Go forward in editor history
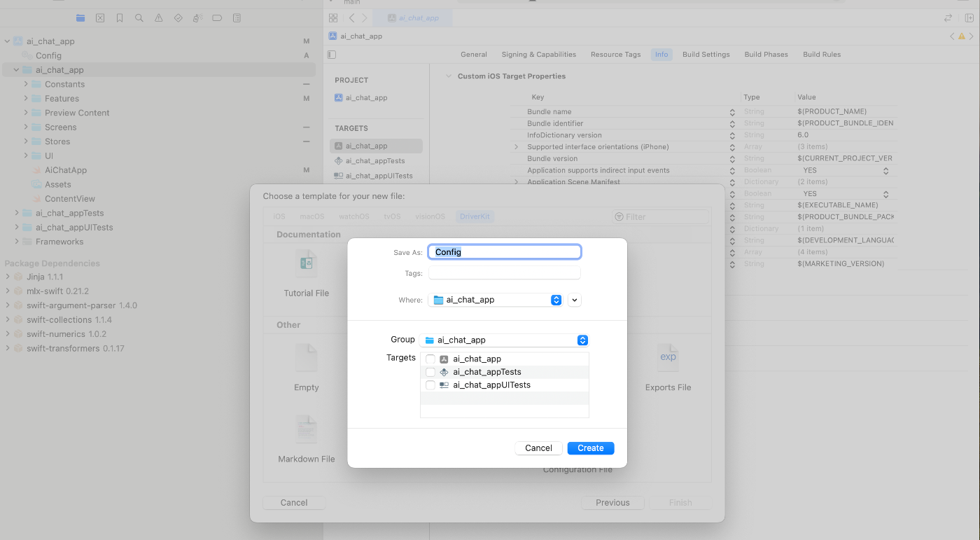 coord(364,18)
